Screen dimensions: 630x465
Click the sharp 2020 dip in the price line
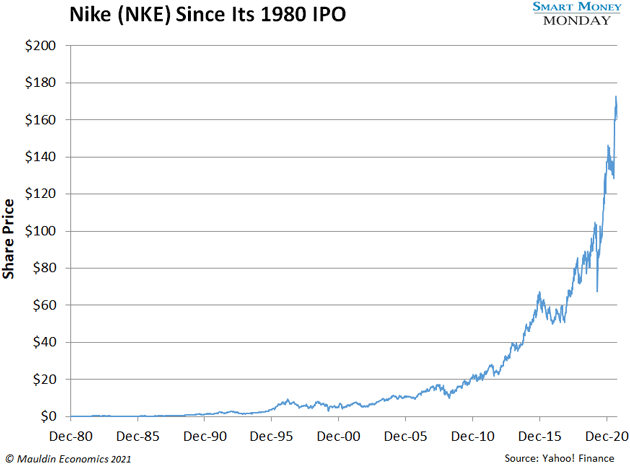(x=597, y=290)
